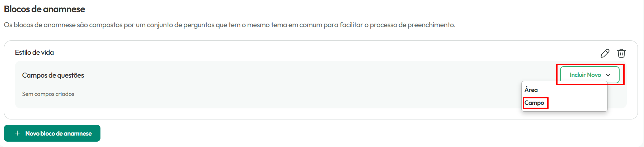Select the Estilo de vida block title
Image resolution: width=644 pixels, height=147 pixels.
34,52
